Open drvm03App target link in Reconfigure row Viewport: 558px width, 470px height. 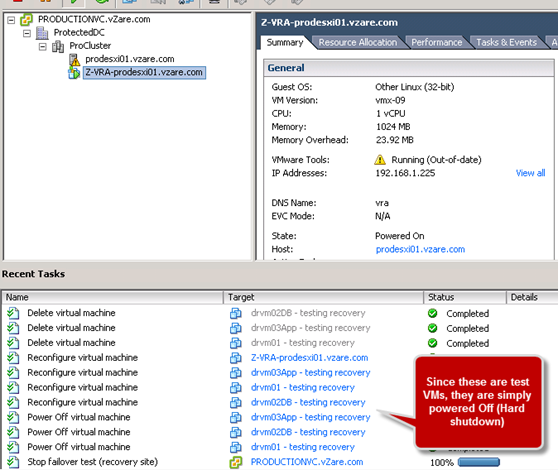[311, 373]
